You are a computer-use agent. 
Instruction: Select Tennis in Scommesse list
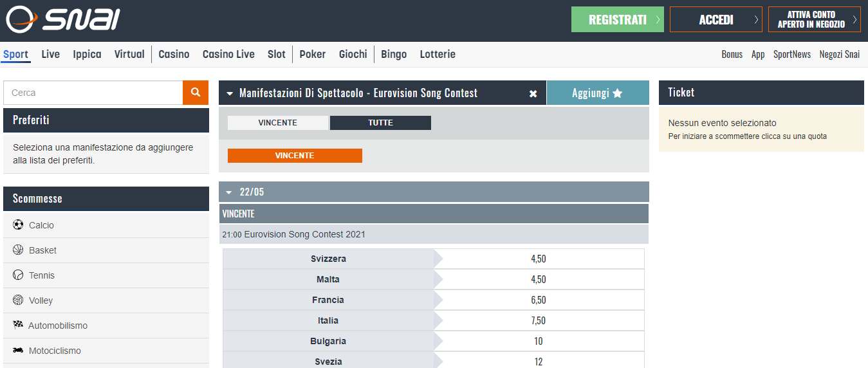pos(106,275)
